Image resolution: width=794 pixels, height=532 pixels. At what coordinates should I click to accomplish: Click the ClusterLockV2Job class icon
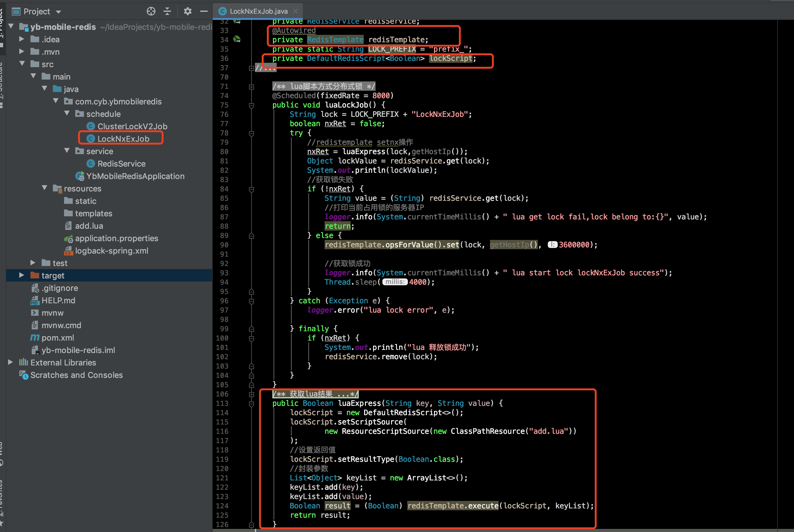pos(90,126)
